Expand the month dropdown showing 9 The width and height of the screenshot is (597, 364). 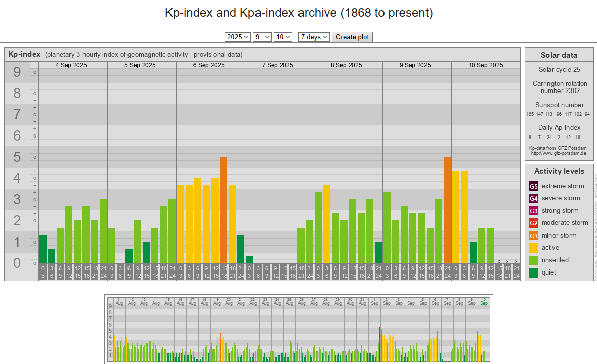[263, 37]
